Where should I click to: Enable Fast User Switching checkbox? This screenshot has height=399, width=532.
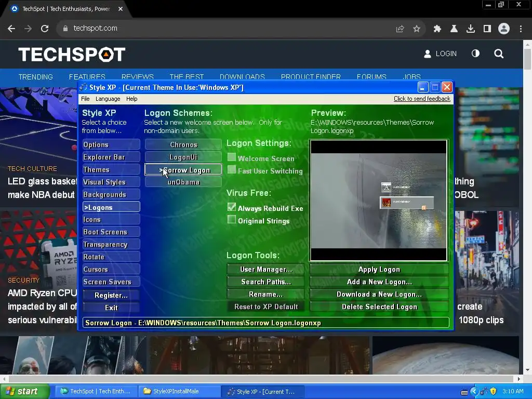[x=232, y=170]
